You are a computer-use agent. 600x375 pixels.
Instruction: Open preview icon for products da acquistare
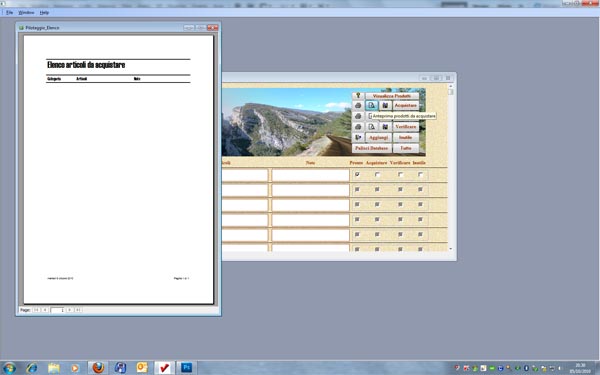372,105
